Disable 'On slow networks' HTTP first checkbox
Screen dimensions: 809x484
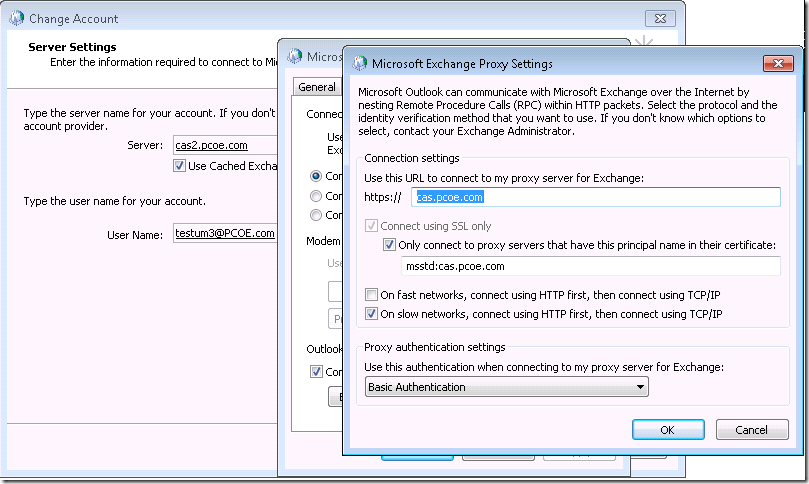371,314
